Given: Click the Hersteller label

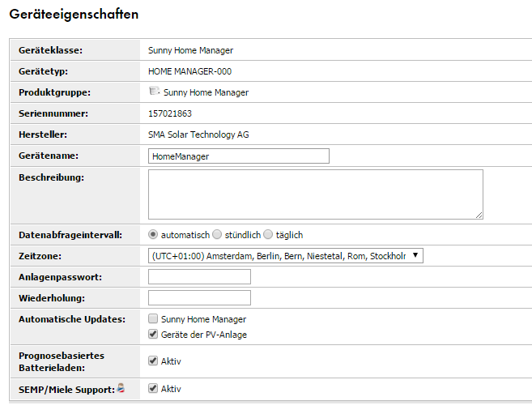Looking at the screenshot, I should 43,134.
